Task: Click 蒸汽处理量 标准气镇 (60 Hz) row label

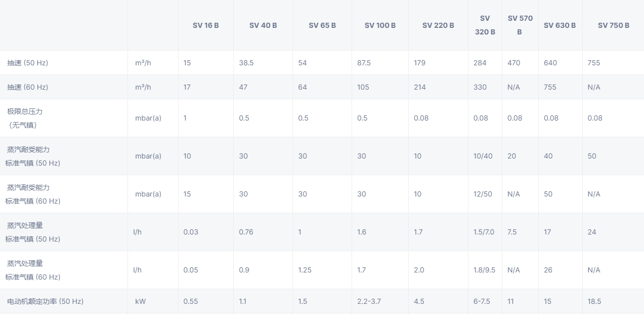Action: 33,270
